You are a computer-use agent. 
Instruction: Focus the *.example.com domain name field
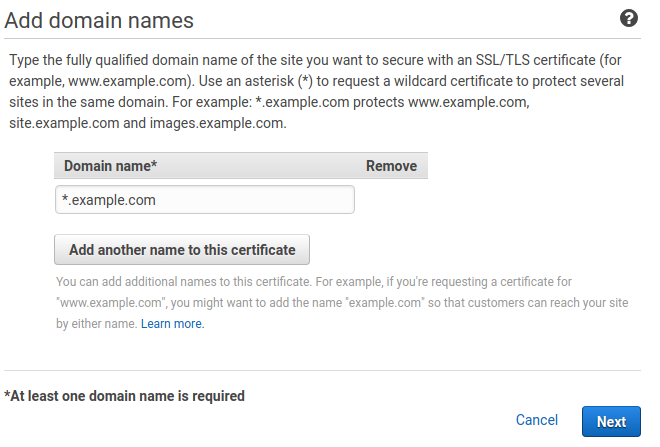click(x=205, y=200)
